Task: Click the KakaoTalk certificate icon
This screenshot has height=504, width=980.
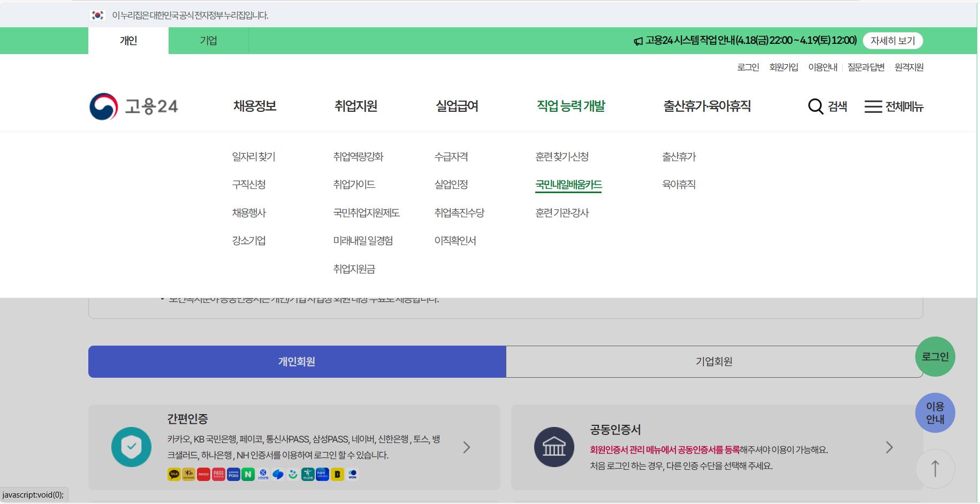Action: pyautogui.click(x=174, y=474)
